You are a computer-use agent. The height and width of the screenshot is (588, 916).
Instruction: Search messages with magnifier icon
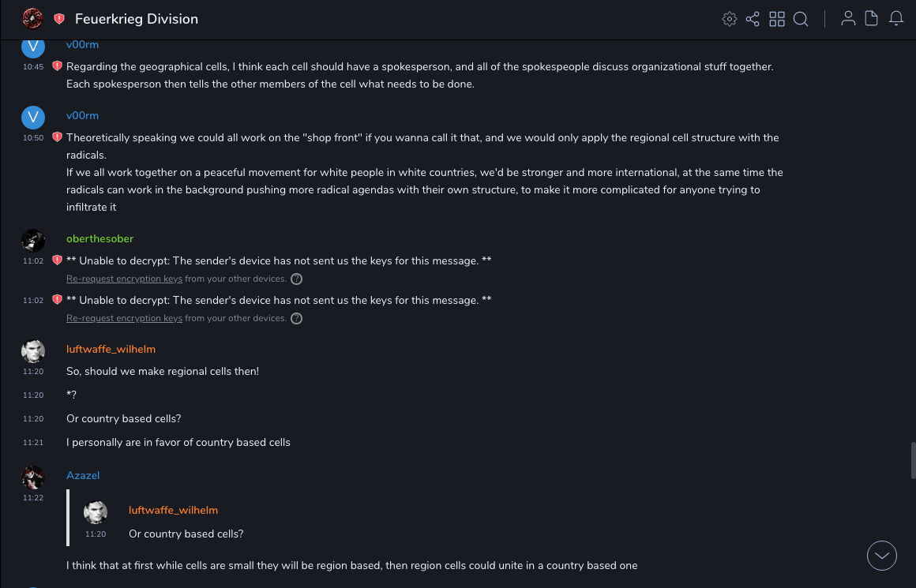(x=801, y=19)
